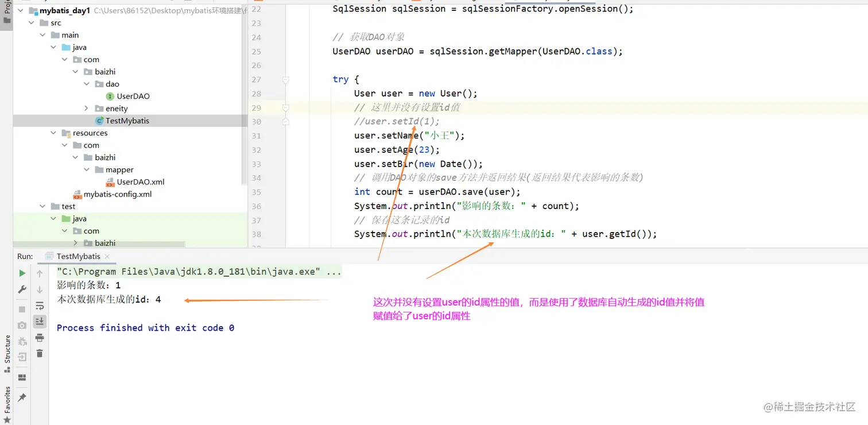Viewport: 868px width, 425px height.
Task: Collapse the java folder under main
Action: [53, 48]
